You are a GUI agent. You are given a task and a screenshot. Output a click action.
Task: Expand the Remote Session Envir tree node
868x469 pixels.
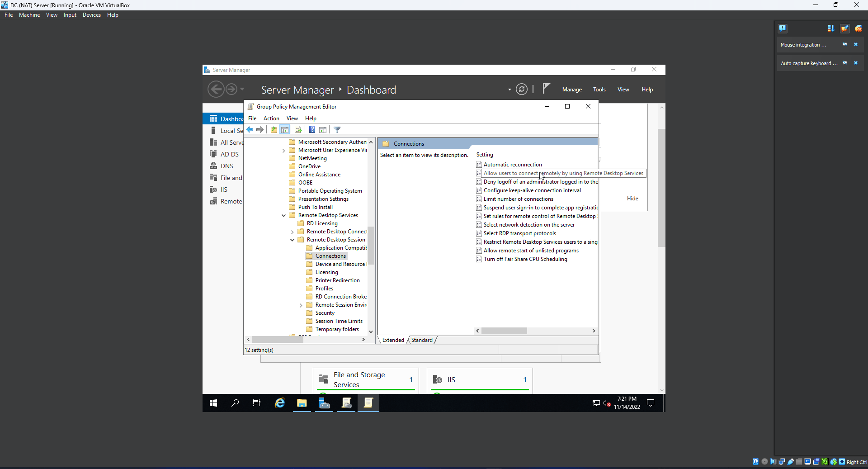(x=301, y=305)
